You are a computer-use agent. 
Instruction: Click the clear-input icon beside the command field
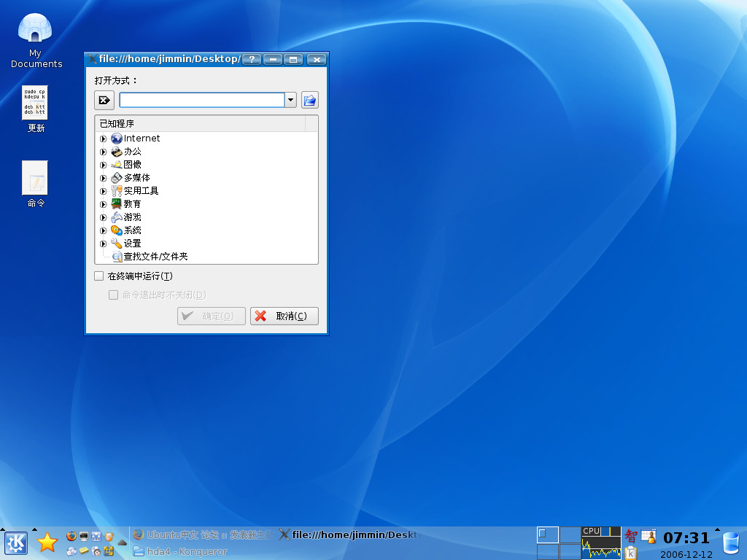pyautogui.click(x=104, y=100)
